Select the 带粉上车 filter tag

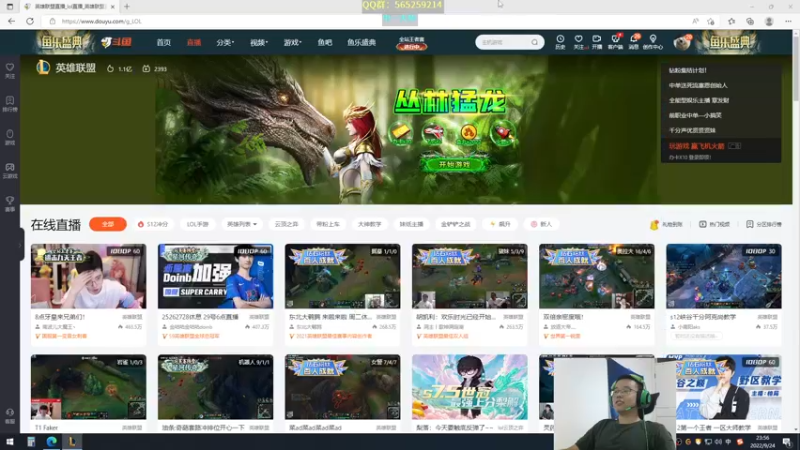[328, 224]
